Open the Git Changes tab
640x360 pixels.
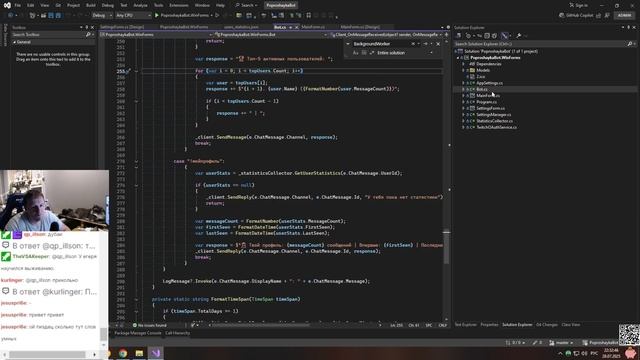coord(547,325)
